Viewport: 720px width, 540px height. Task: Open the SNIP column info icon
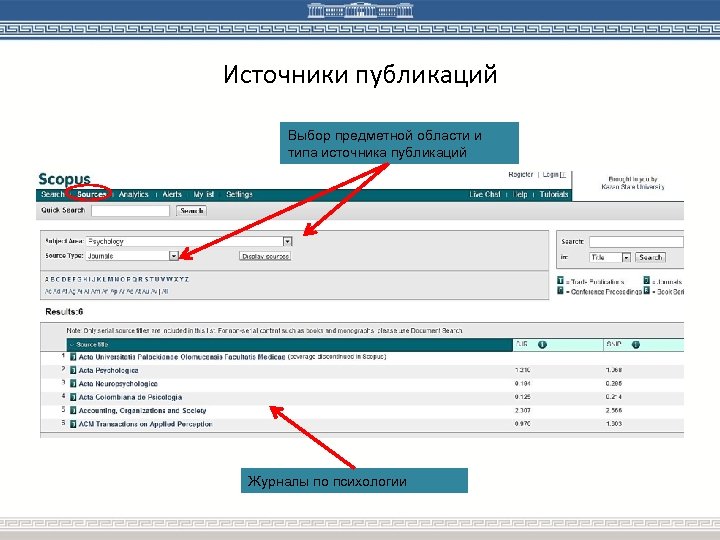636,344
